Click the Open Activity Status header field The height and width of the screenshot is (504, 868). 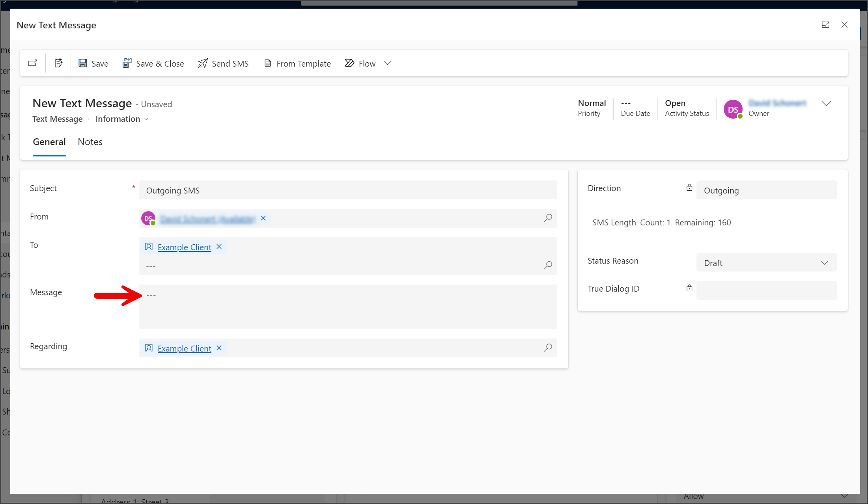pos(687,108)
